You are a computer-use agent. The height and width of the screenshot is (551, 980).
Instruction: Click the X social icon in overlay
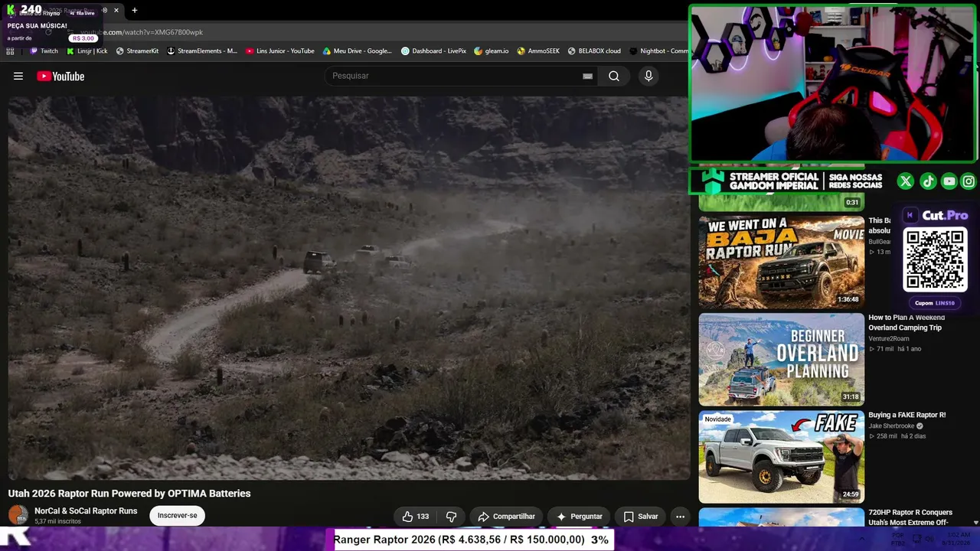click(x=906, y=181)
